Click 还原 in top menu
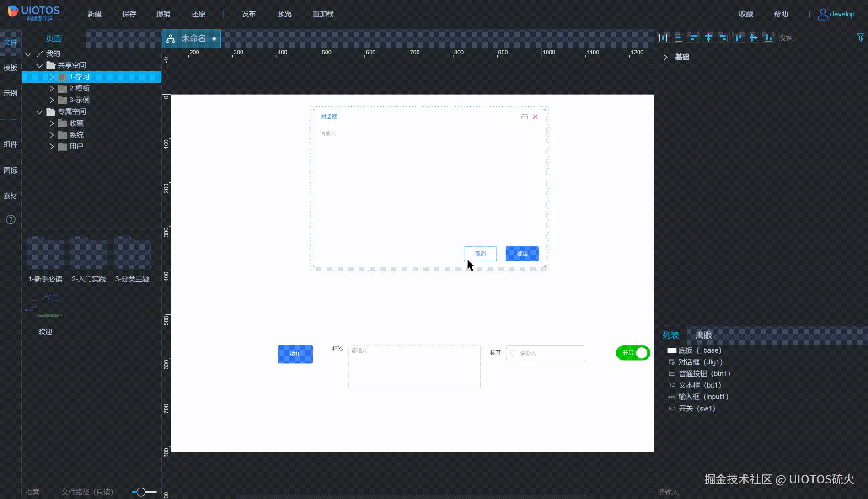The image size is (868, 499). pos(198,14)
